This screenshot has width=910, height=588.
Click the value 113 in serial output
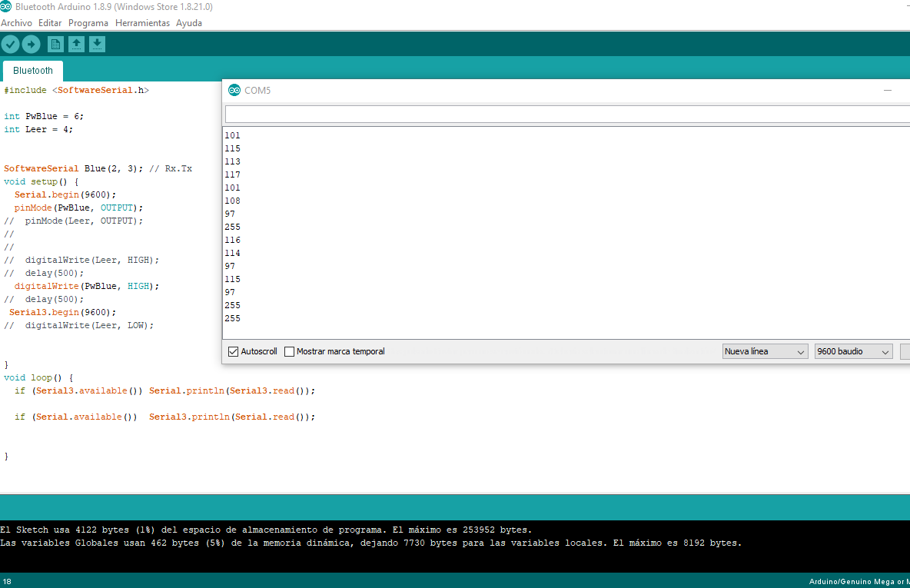(233, 161)
